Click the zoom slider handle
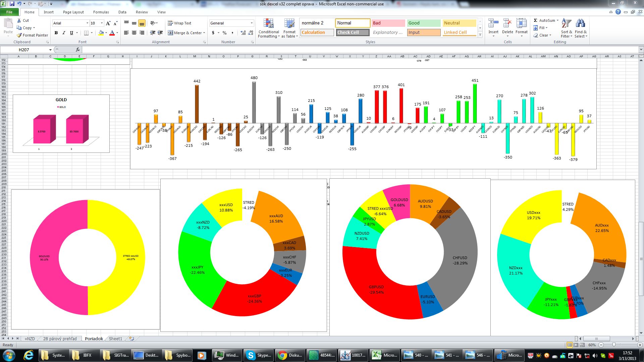644x362 pixels. tap(614, 345)
